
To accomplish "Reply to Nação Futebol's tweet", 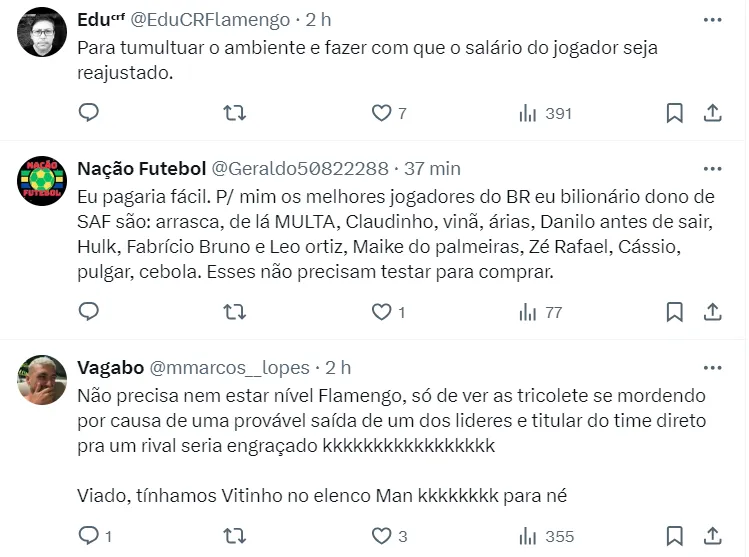I will pyautogui.click(x=89, y=312).
